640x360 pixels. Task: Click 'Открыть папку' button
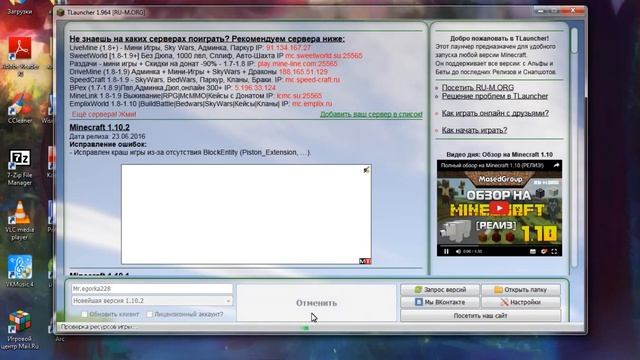point(521,290)
